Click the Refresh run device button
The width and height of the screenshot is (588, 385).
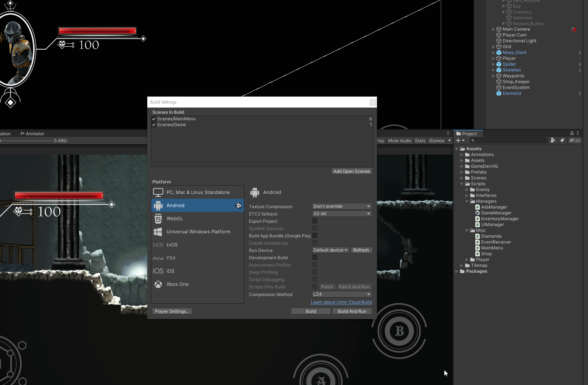361,250
